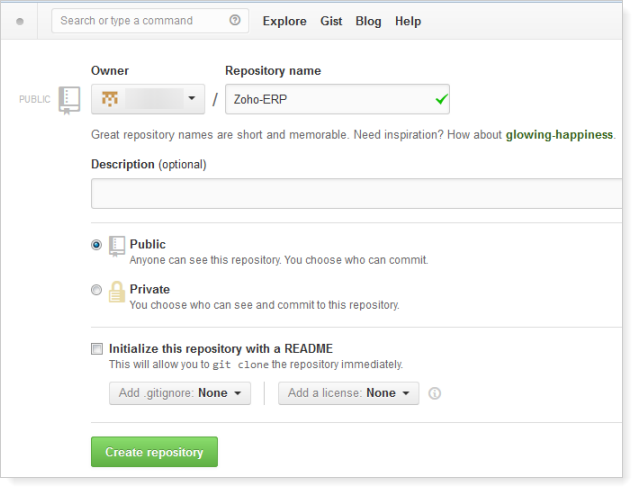The width and height of the screenshot is (638, 493).
Task: Click the public repository book icon
Action: tap(69, 99)
